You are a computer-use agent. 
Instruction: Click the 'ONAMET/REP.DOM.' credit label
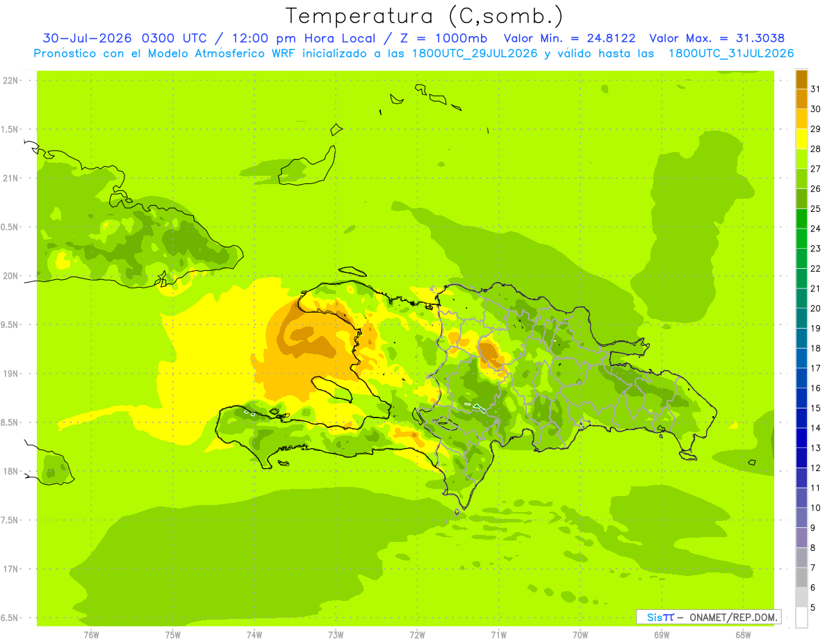click(x=733, y=617)
